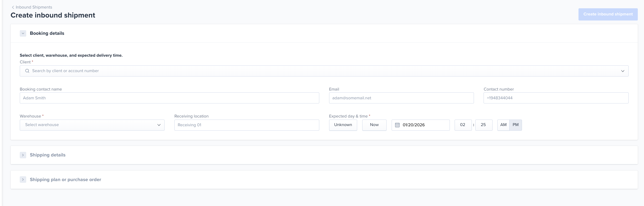
Task: Set expected time to Unknown
Action: [343, 125]
